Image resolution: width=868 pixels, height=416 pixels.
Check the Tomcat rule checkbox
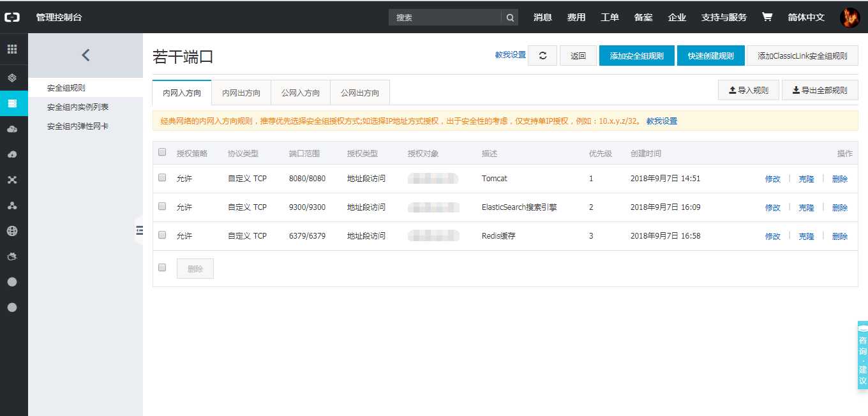(162, 177)
